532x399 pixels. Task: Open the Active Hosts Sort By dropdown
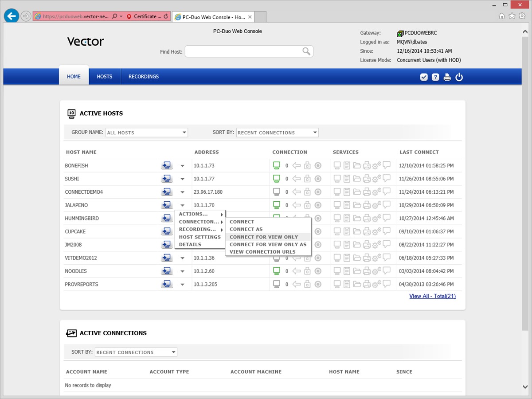coord(277,133)
